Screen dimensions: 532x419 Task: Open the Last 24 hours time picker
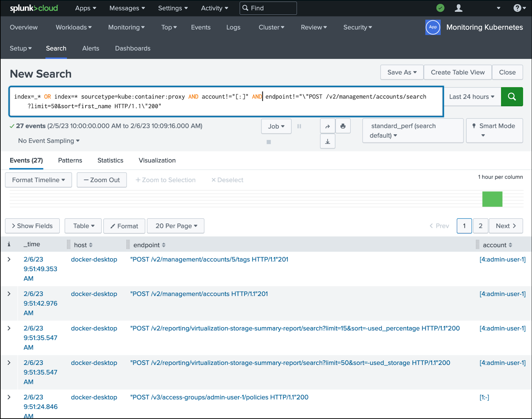pyautogui.click(x=472, y=97)
